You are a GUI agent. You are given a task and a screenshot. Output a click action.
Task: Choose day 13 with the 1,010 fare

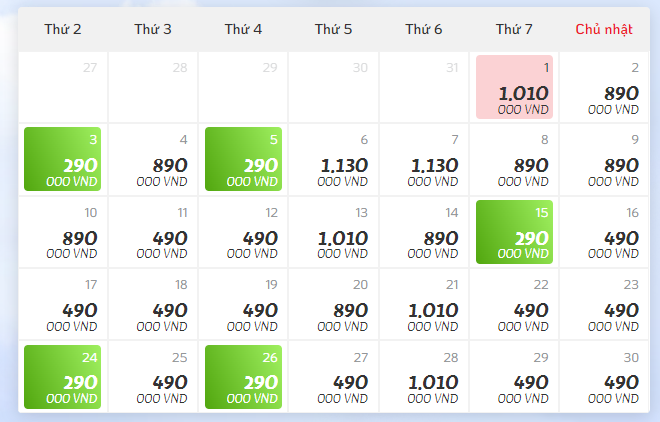point(333,233)
